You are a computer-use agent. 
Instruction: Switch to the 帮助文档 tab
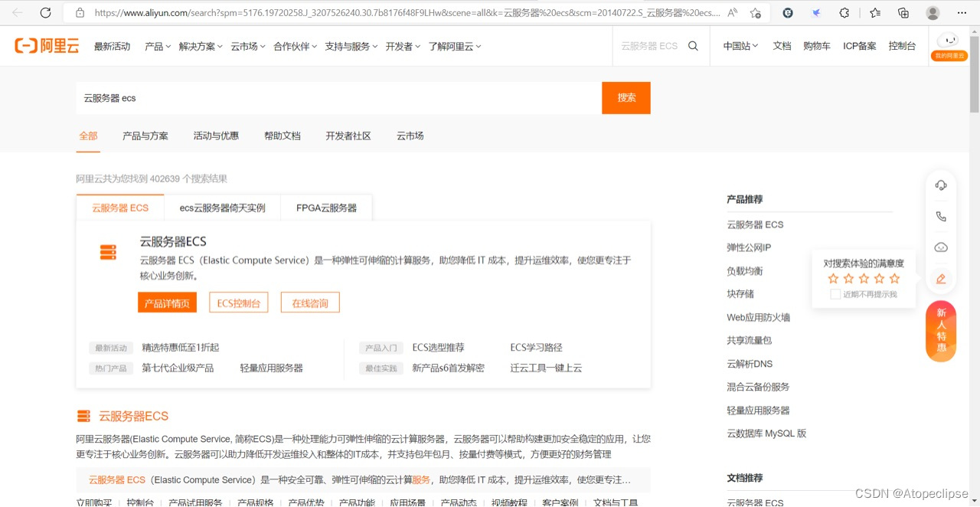point(283,136)
